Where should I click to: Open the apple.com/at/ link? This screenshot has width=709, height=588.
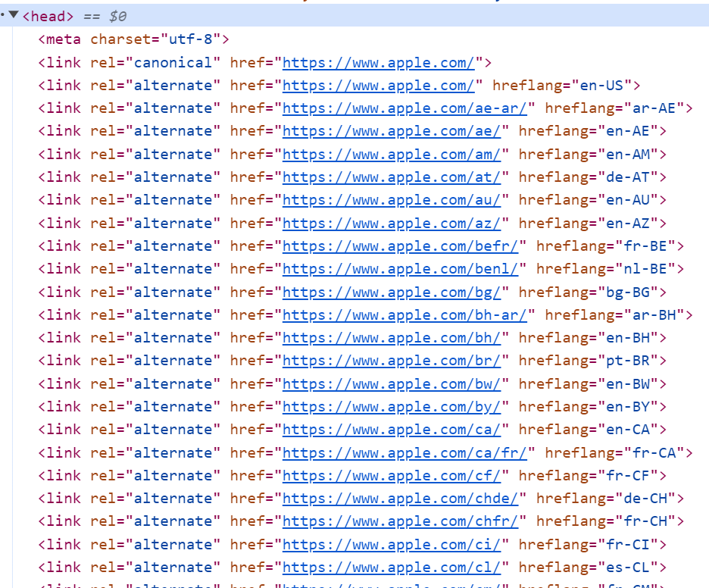point(392,177)
